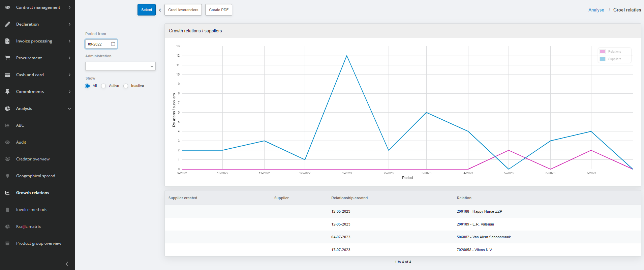
Task: Click the Geographical spread map pin icon
Action: [x=7, y=176]
